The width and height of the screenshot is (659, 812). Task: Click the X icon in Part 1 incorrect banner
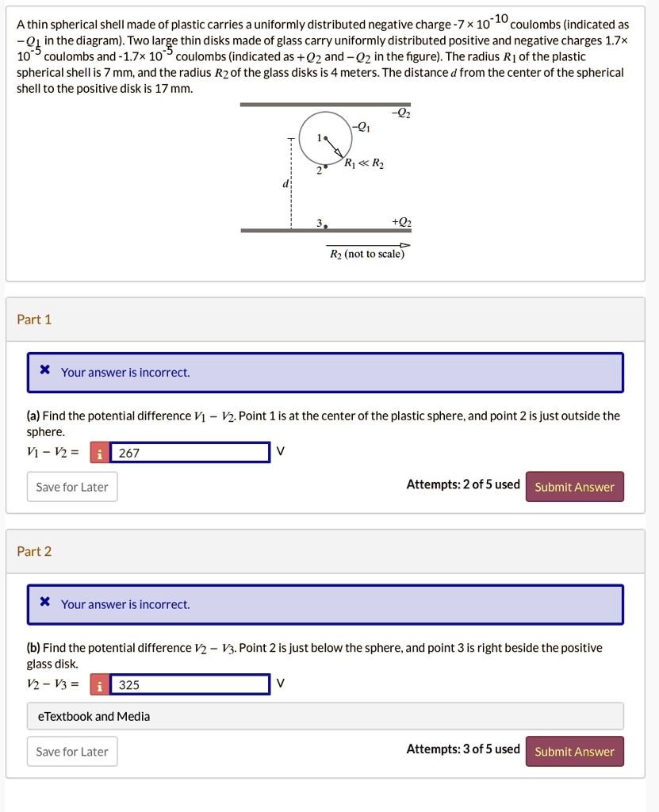point(45,370)
